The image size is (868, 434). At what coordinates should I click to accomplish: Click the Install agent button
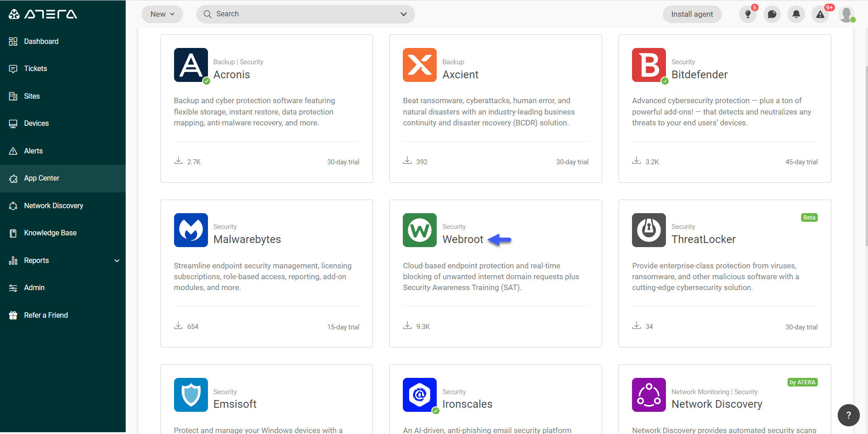[x=692, y=14]
